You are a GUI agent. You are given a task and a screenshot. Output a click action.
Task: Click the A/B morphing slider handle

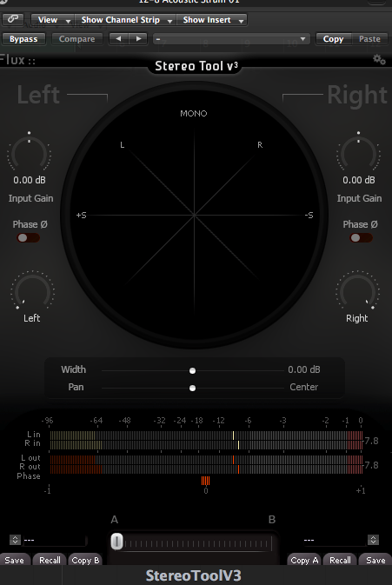116,541
